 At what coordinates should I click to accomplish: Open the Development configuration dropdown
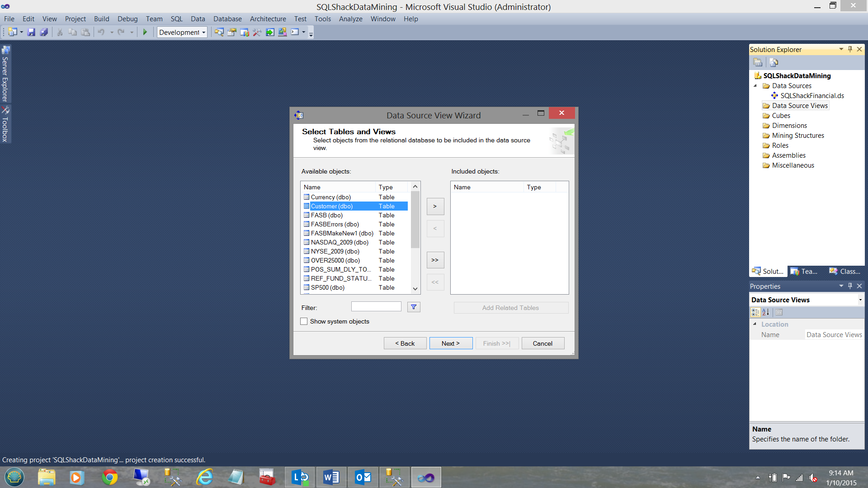pos(204,32)
